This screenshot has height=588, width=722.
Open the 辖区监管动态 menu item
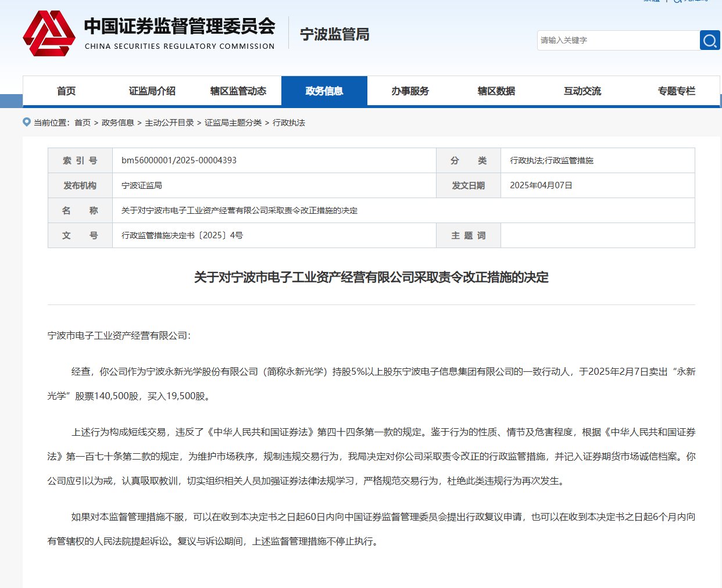238,91
